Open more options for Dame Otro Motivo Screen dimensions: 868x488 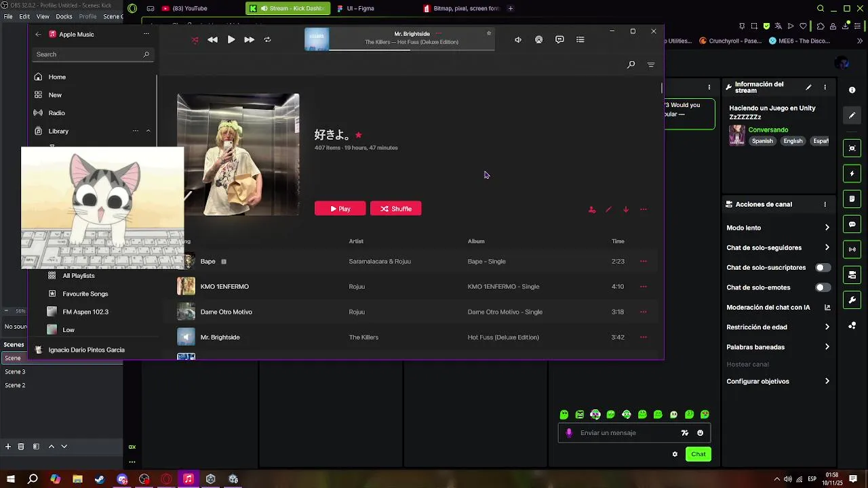coord(644,312)
